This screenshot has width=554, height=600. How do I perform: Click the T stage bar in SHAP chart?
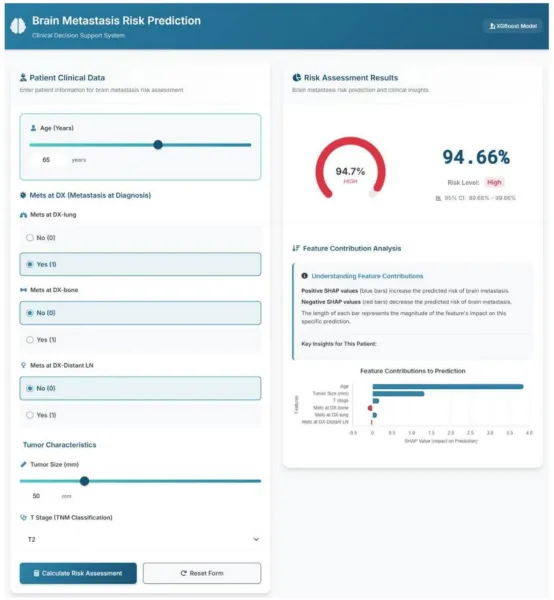point(376,401)
